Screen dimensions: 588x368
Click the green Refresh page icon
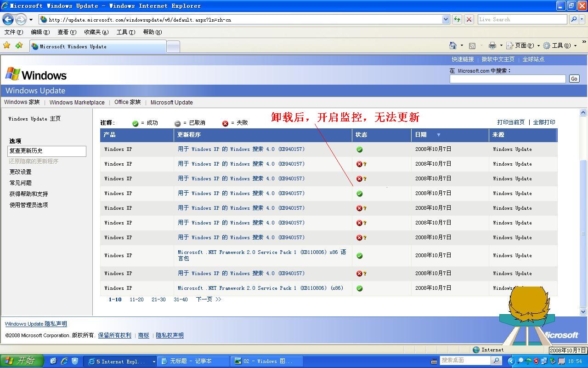coord(457,19)
